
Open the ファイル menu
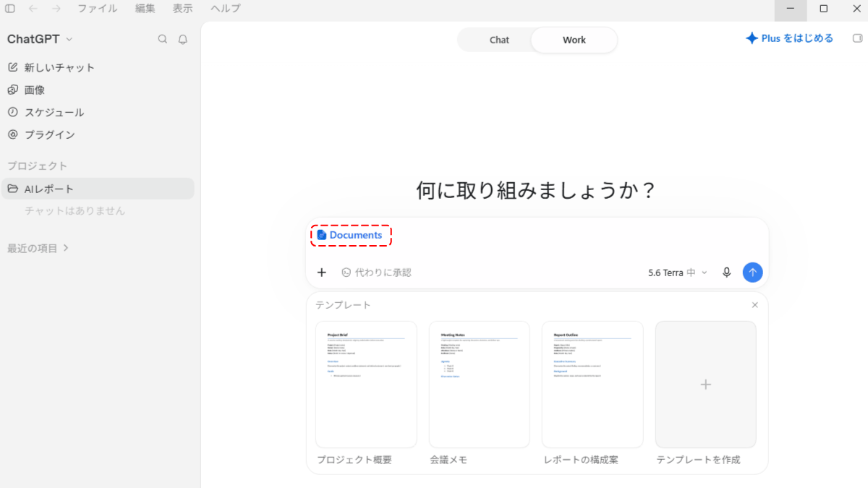[97, 9]
